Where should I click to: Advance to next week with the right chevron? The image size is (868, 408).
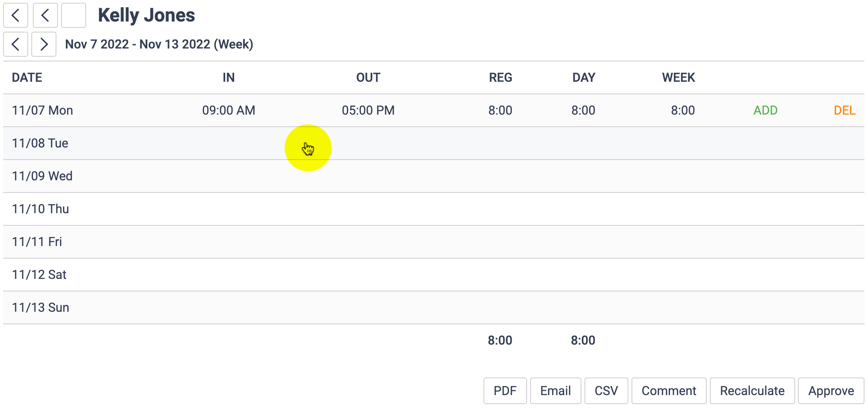(44, 44)
